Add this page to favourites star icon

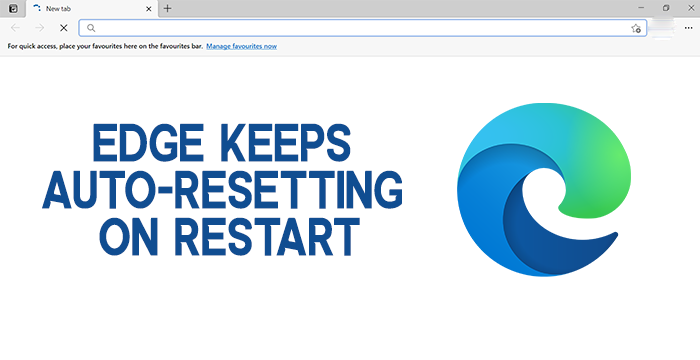click(x=636, y=28)
